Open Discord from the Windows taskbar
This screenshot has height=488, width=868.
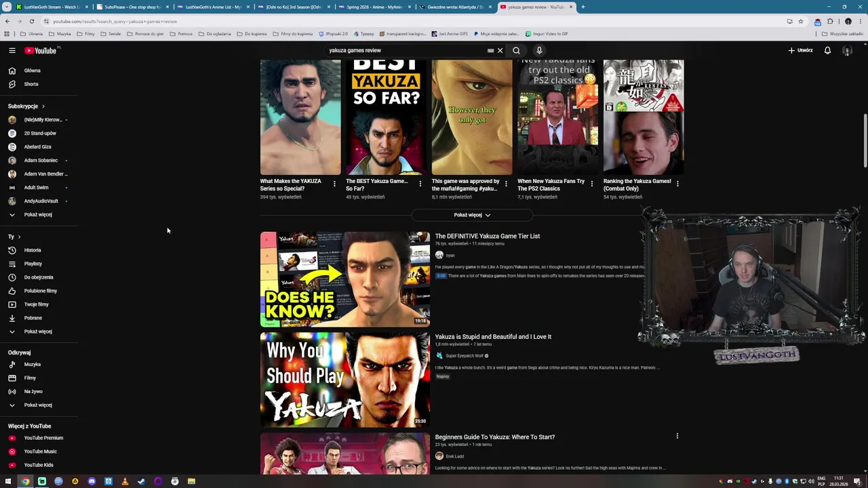92,481
